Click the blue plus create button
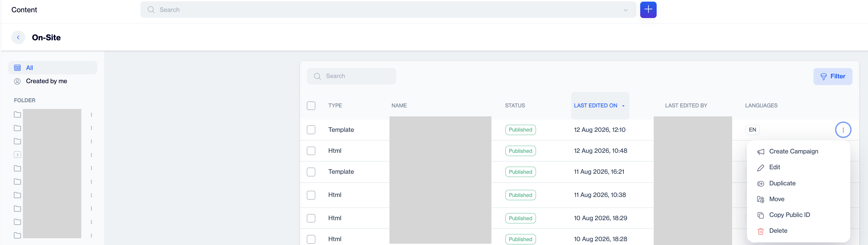868x245 pixels. coord(648,10)
